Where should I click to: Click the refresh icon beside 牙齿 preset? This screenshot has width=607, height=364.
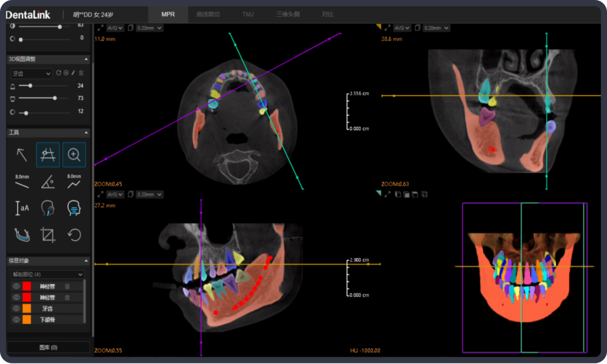59,73
